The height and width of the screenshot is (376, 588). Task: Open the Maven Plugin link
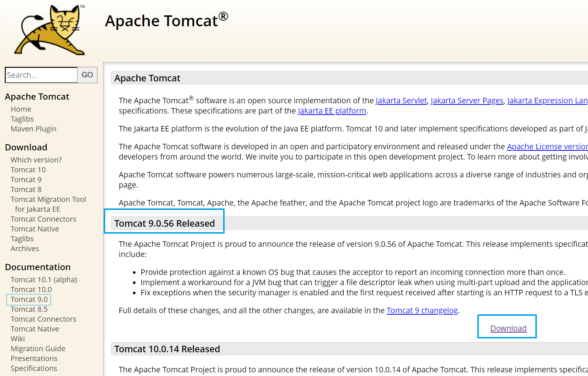pyautogui.click(x=33, y=129)
